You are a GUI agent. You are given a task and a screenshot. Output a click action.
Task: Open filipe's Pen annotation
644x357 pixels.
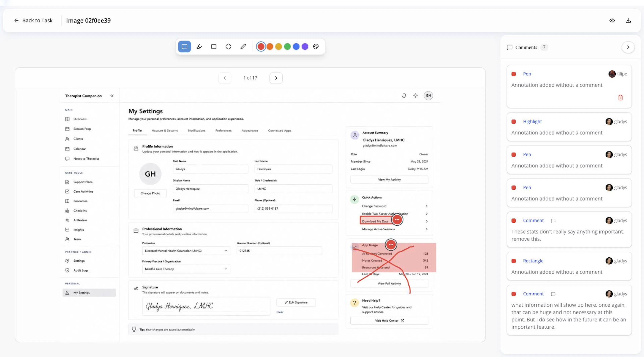coord(569,87)
